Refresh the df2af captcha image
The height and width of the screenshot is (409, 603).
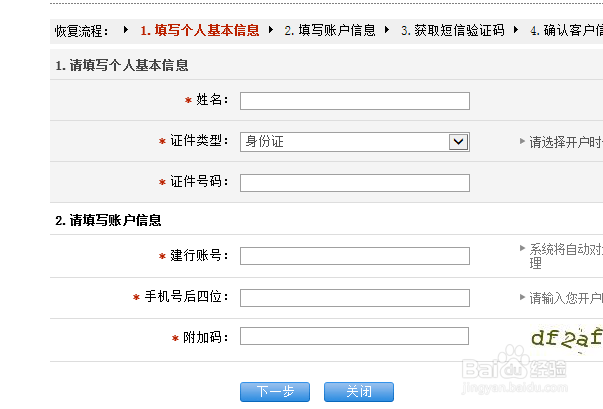[566, 338]
